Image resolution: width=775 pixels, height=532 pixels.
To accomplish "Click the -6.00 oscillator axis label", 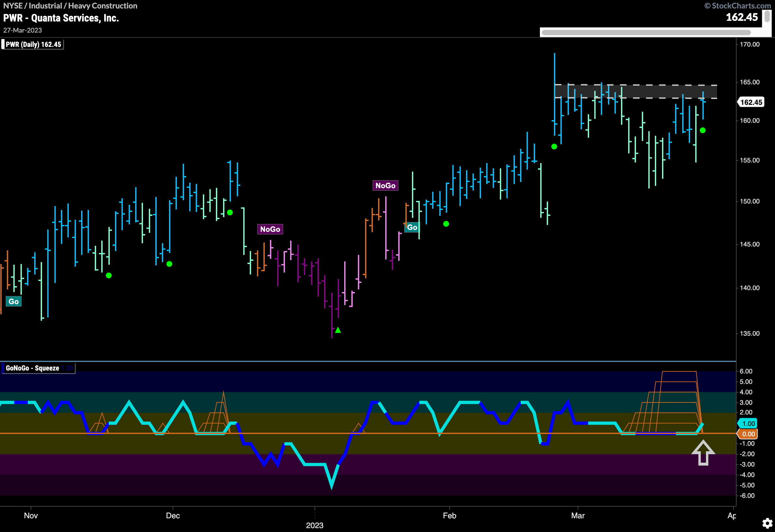I will (747, 495).
